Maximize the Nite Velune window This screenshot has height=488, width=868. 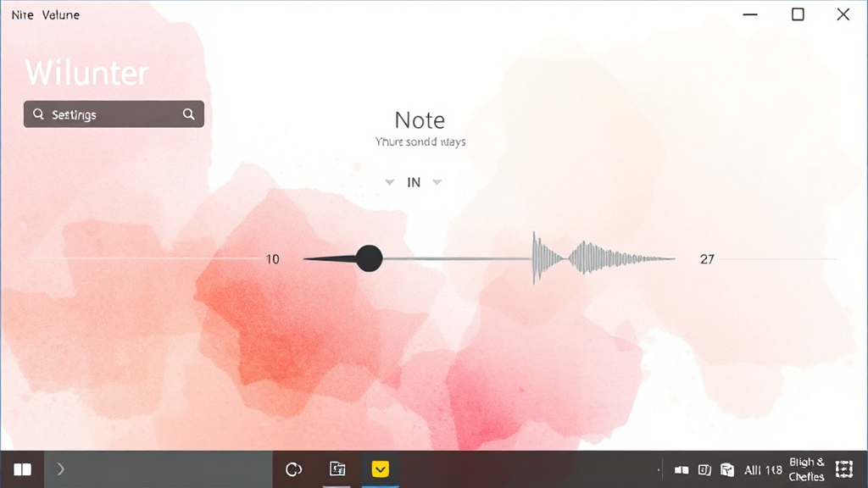pos(798,14)
